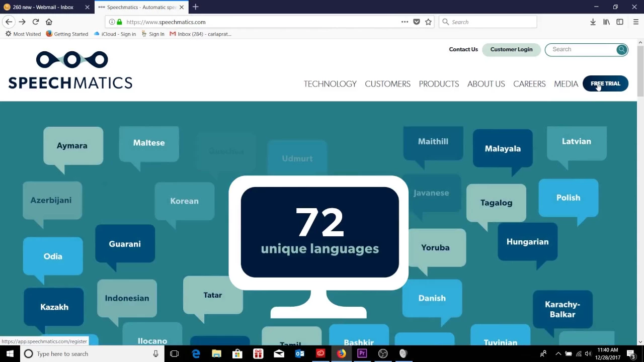Focus the browser Search box

488,22
